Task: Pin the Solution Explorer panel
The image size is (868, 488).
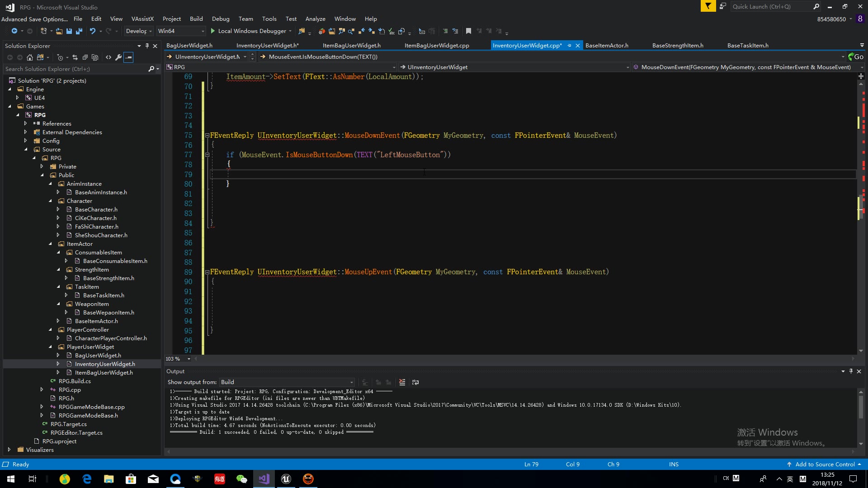Action: click(x=146, y=46)
